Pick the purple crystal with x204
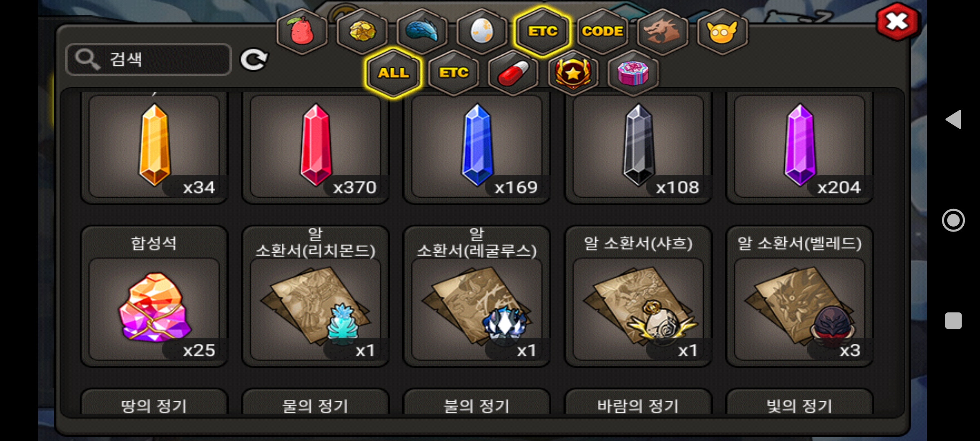The image size is (980, 441). coord(800,147)
